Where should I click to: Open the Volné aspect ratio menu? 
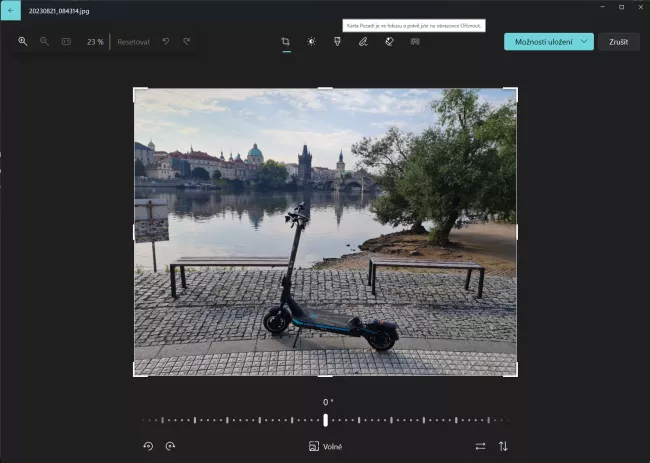[325, 446]
